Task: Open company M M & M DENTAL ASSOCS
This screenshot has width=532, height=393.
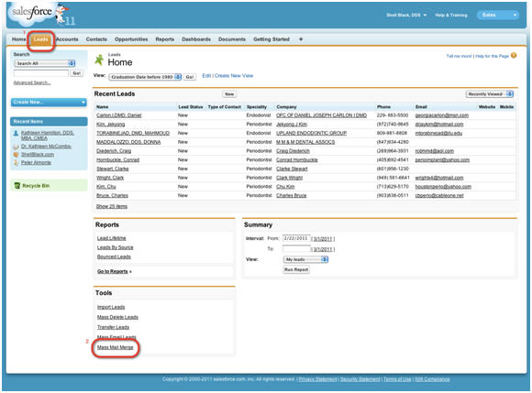Action: (305, 142)
